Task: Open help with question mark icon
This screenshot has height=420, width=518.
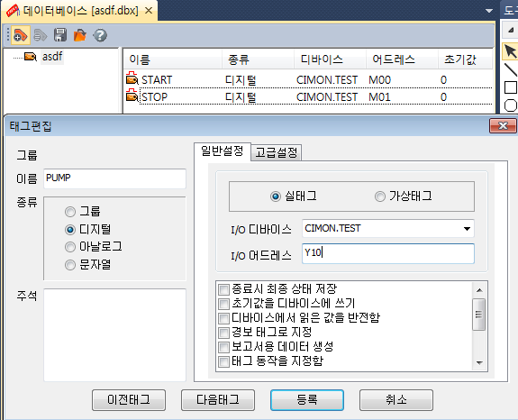Action: click(100, 35)
